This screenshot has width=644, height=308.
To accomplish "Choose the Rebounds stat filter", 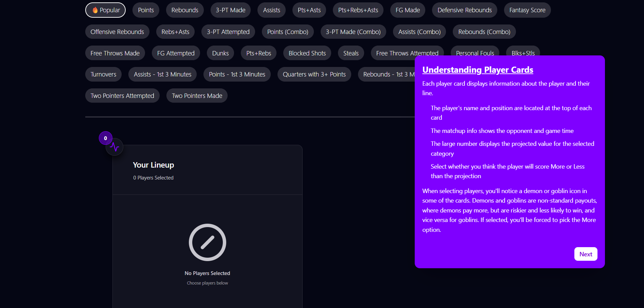I will click(x=185, y=10).
